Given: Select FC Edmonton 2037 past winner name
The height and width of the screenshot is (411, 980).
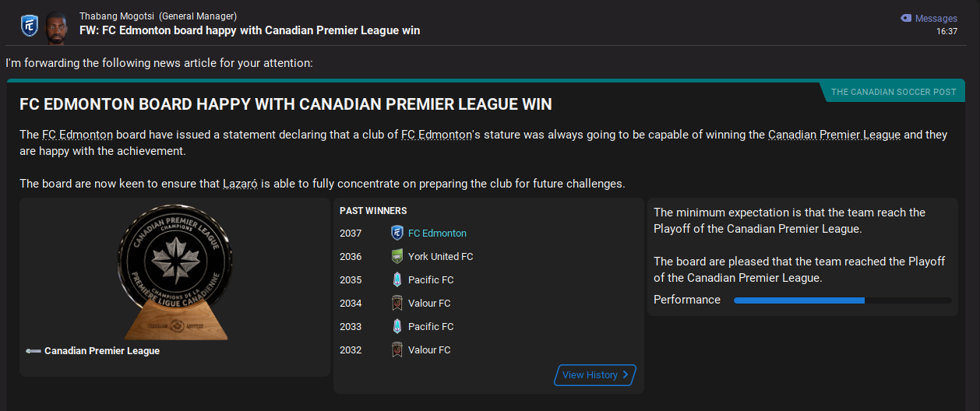Looking at the screenshot, I should [437, 233].
